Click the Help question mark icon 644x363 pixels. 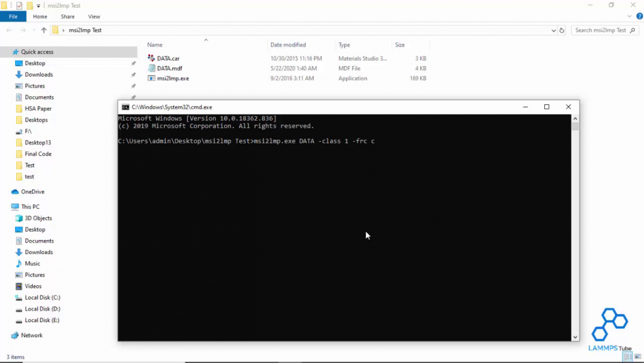pos(639,17)
